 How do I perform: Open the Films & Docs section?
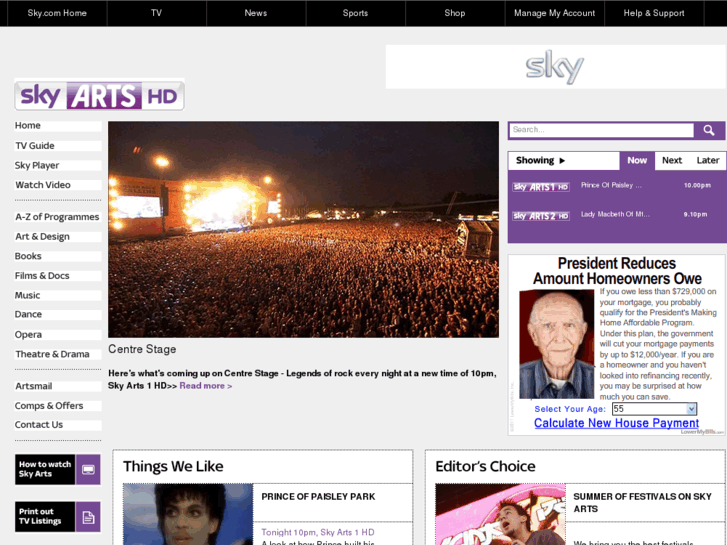coord(57,276)
